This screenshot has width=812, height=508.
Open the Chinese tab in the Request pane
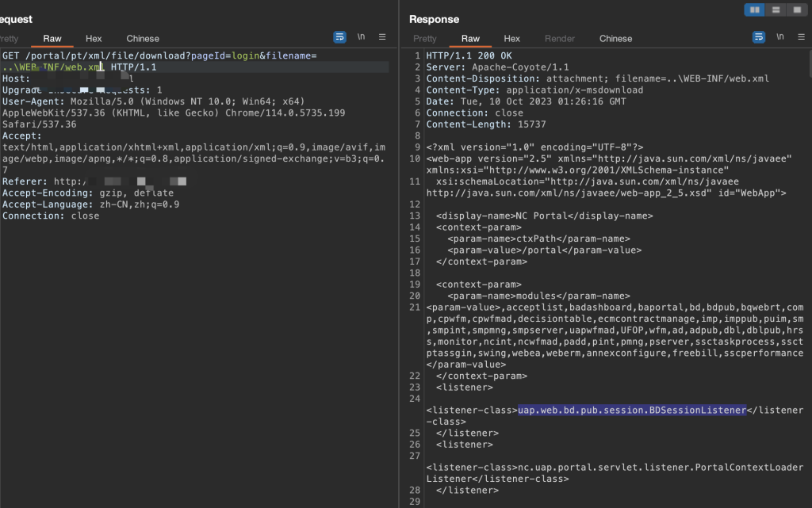[x=143, y=39]
